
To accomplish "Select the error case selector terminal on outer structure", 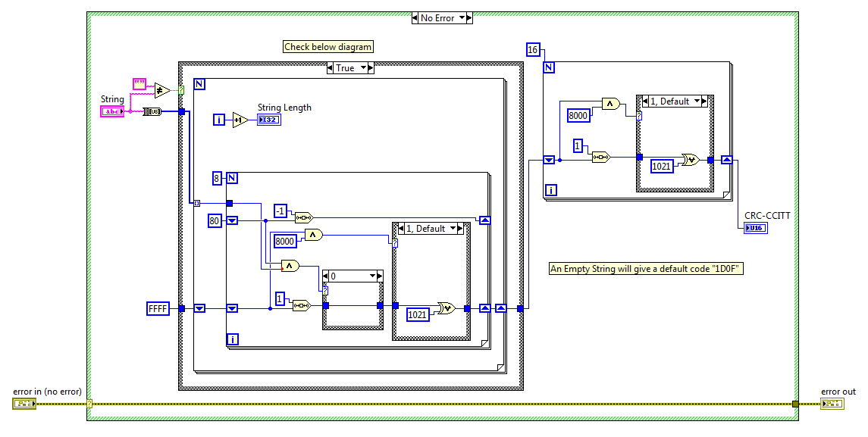I will 89,404.
